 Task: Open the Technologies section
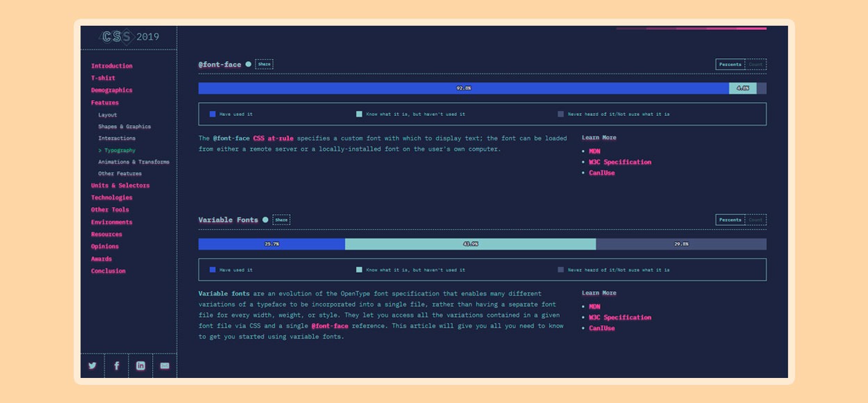coord(112,197)
